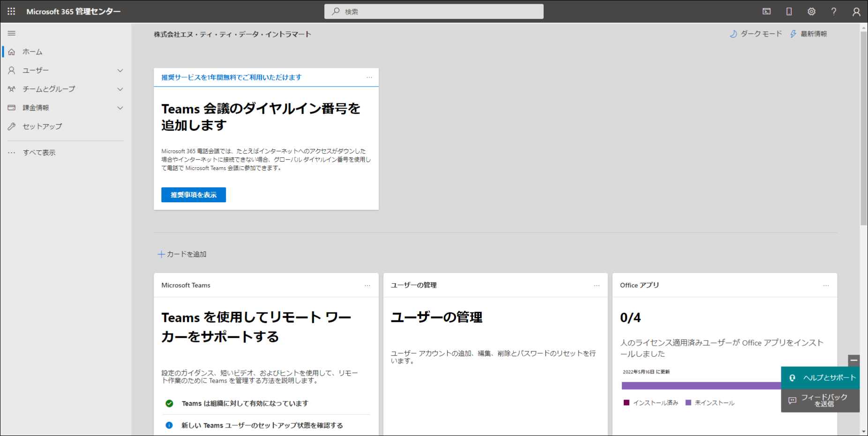Collapse the navigation menu hamburger icon

pyautogui.click(x=12, y=33)
